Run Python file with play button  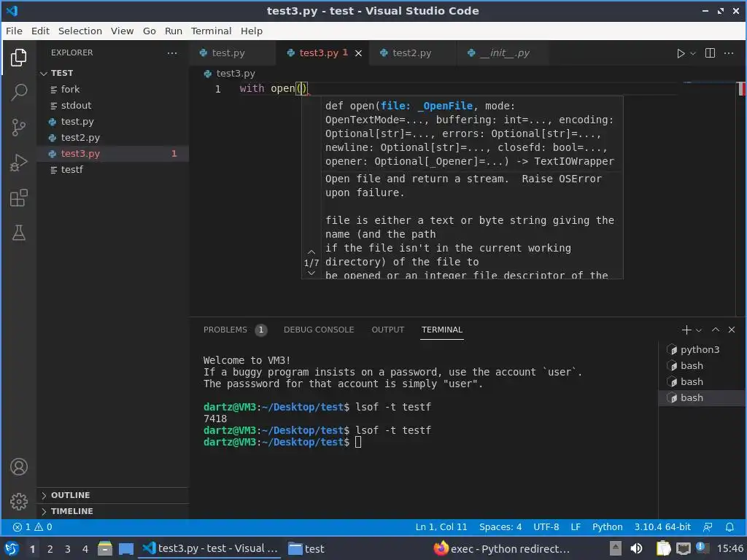681,53
